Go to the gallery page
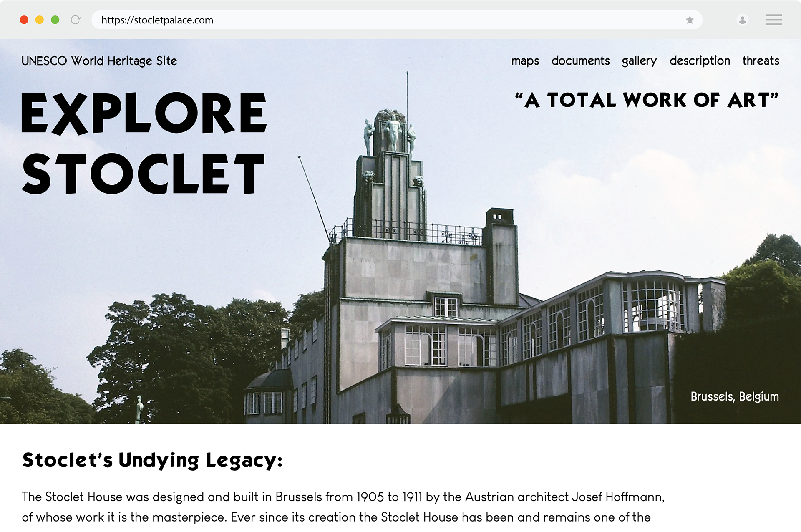Image resolution: width=801 pixels, height=532 pixels. [639, 61]
